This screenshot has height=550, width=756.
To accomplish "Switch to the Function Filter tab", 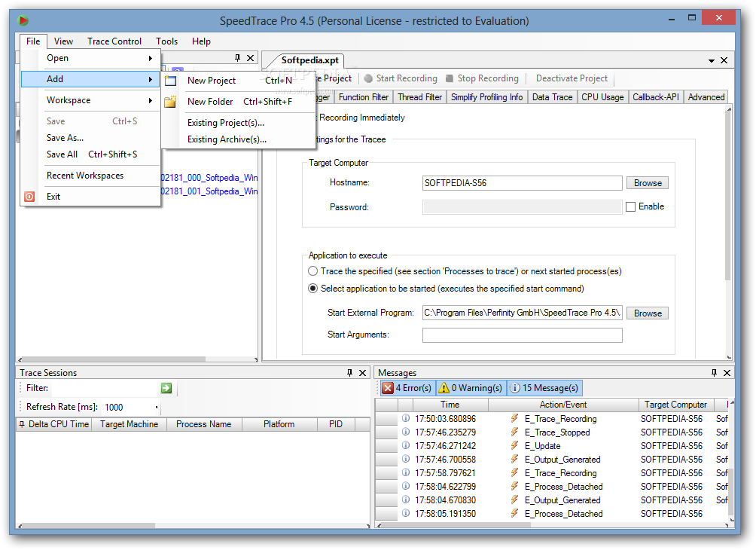I will [364, 97].
